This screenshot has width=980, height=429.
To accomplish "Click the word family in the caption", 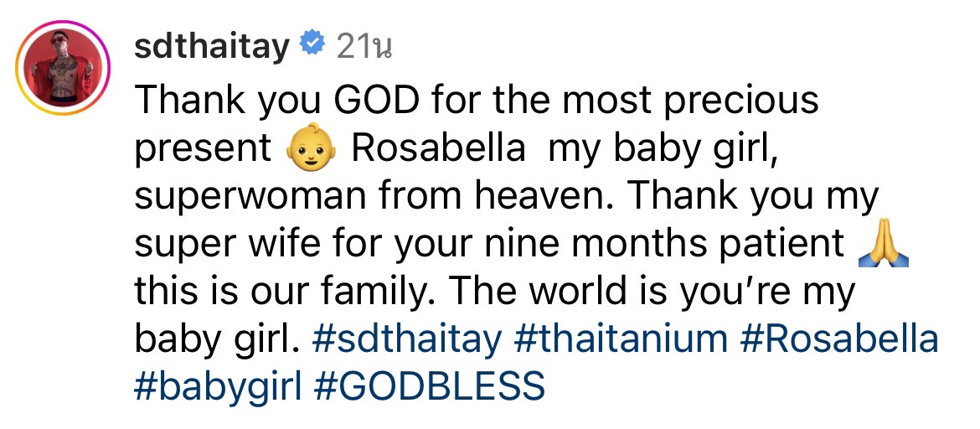I will click(x=369, y=292).
